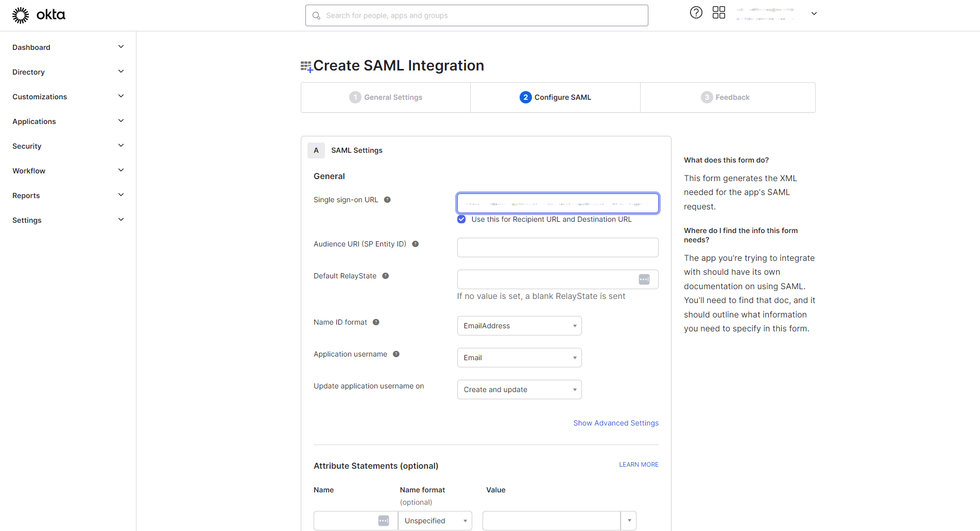This screenshot has height=531, width=980.
Task: Open the Application username dropdown
Action: [x=519, y=358]
